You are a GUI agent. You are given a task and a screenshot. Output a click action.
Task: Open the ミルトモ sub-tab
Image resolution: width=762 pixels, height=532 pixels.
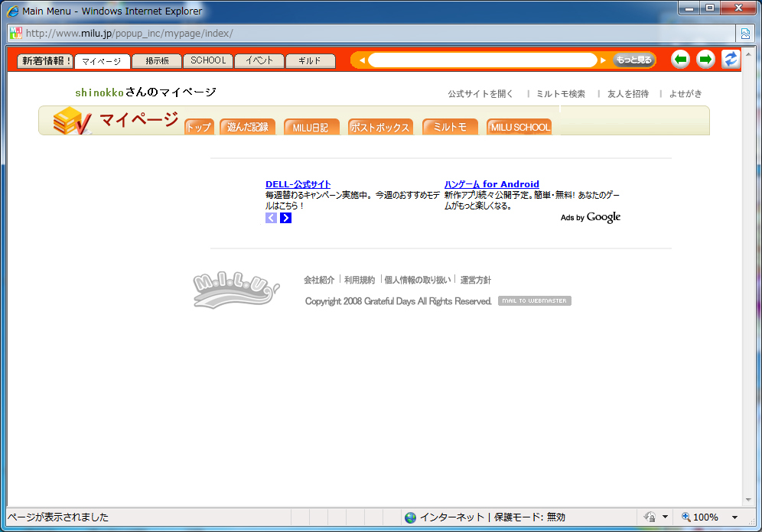[x=450, y=127]
